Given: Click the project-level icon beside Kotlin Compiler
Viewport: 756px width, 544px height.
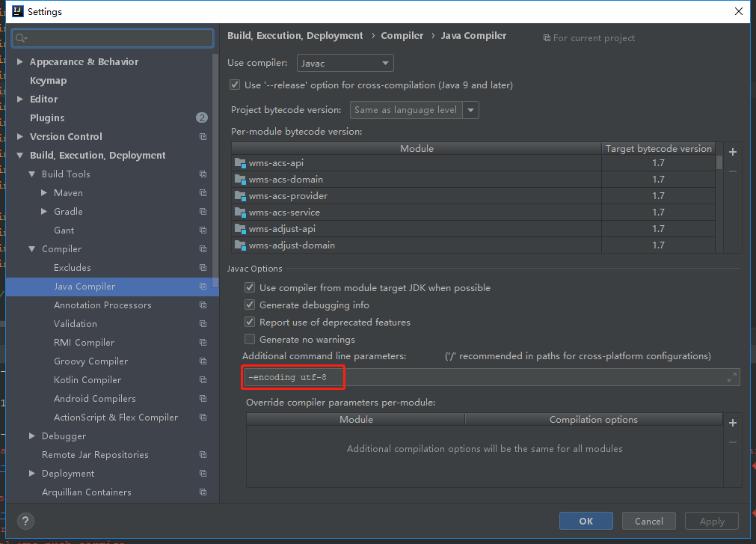Looking at the screenshot, I should (203, 380).
